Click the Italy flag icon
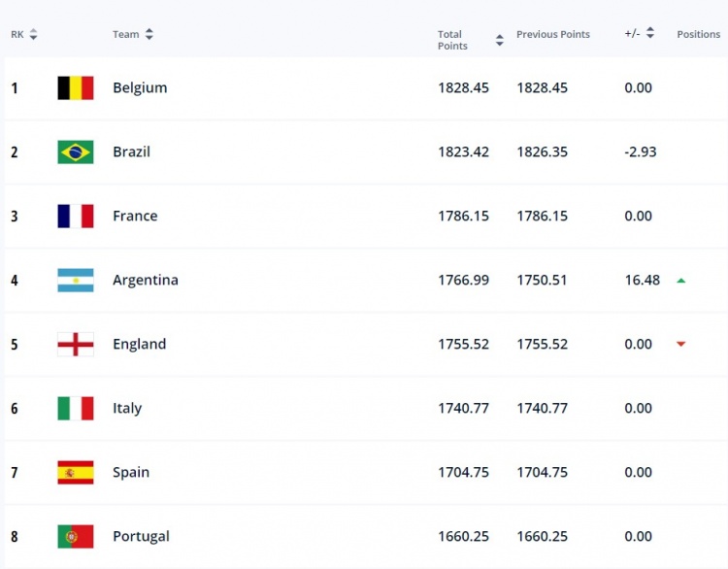The height and width of the screenshot is (569, 728). tap(75, 408)
